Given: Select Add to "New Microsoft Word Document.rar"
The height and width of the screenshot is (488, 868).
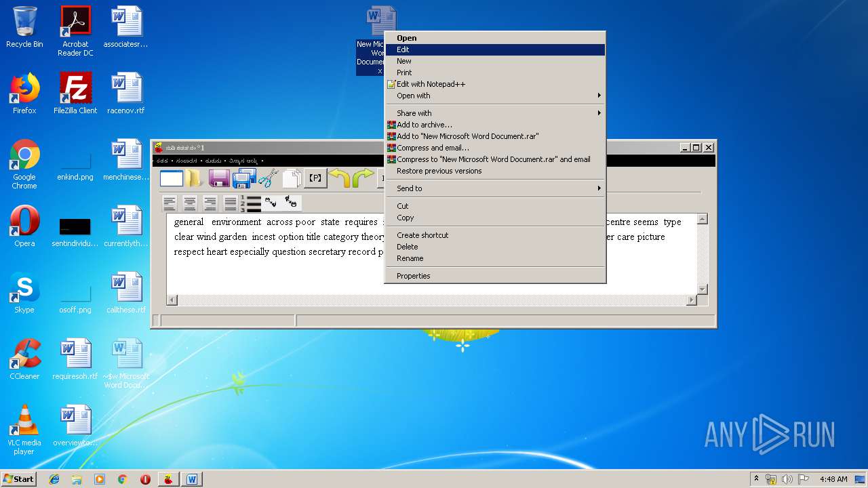Looking at the screenshot, I should click(x=495, y=136).
